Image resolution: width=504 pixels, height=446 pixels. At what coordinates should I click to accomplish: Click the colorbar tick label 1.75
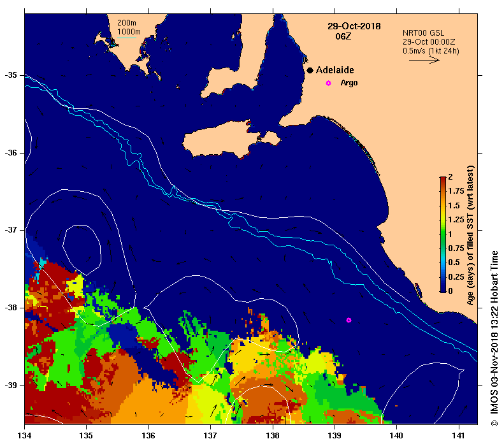[x=456, y=191]
